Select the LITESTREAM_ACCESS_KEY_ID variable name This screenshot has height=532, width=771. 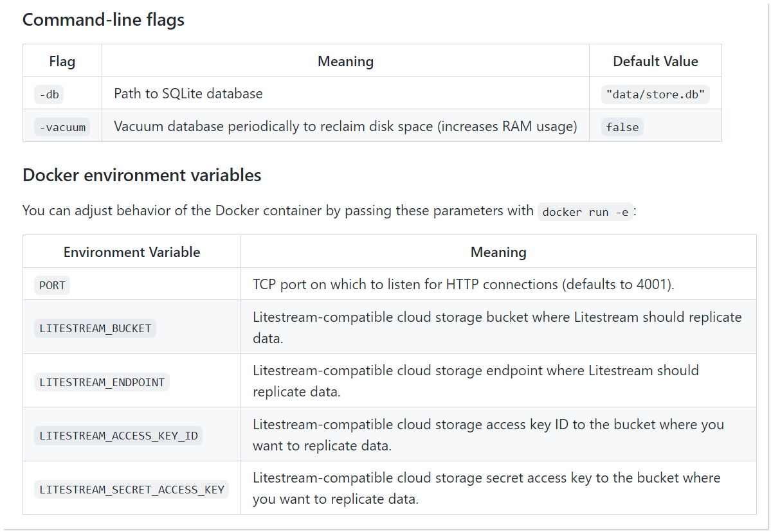118,436
